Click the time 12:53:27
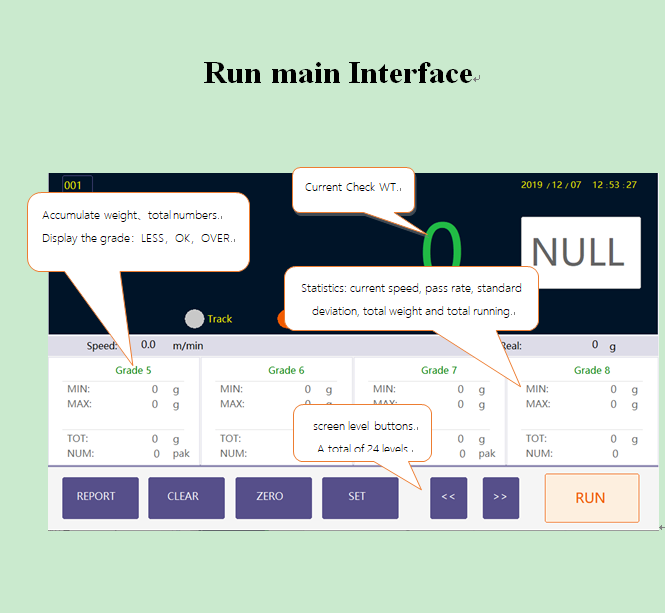Screen dimensions: 665x613 tap(615, 185)
